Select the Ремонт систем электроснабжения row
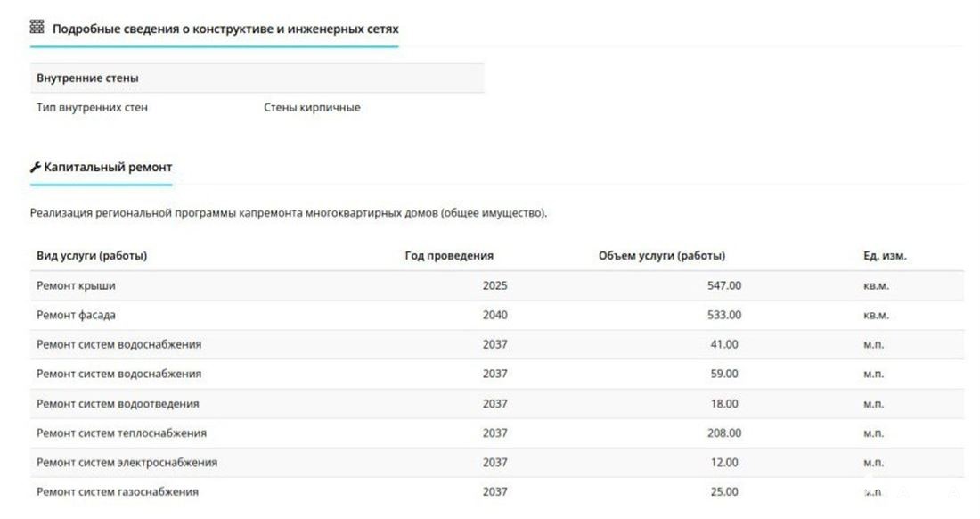The height and width of the screenshot is (519, 980). tap(127, 463)
